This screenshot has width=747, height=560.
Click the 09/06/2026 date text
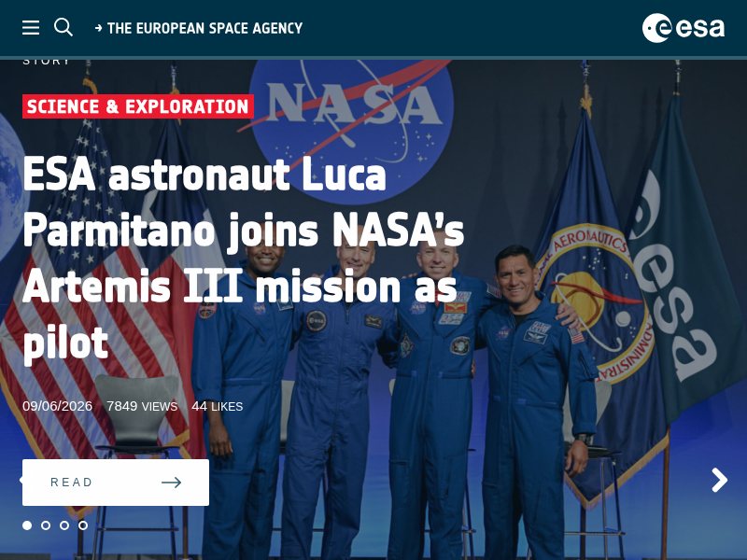57,406
